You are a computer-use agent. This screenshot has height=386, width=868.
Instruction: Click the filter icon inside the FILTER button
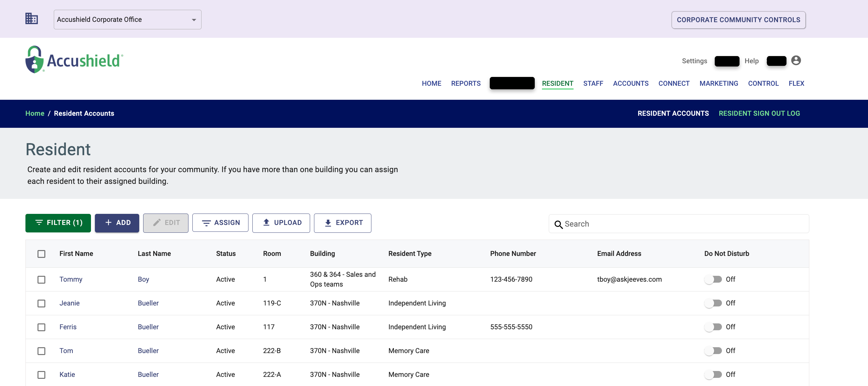click(39, 223)
